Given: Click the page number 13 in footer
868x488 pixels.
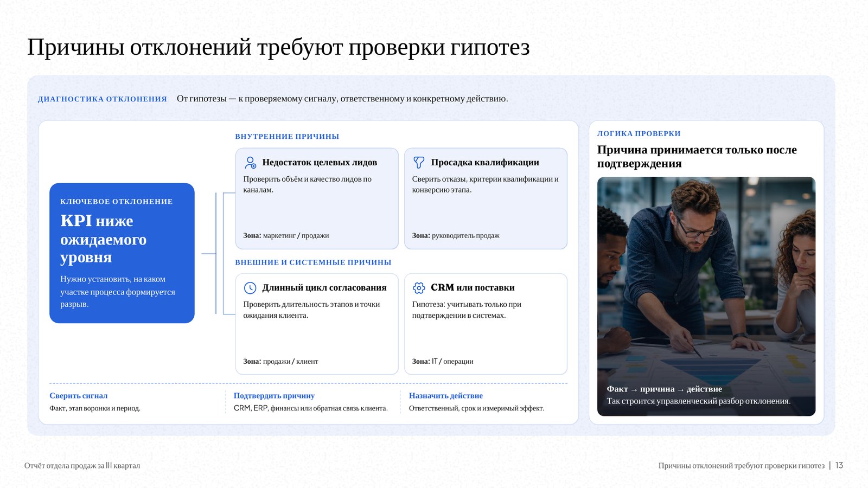Looking at the screenshot, I should 839,465.
